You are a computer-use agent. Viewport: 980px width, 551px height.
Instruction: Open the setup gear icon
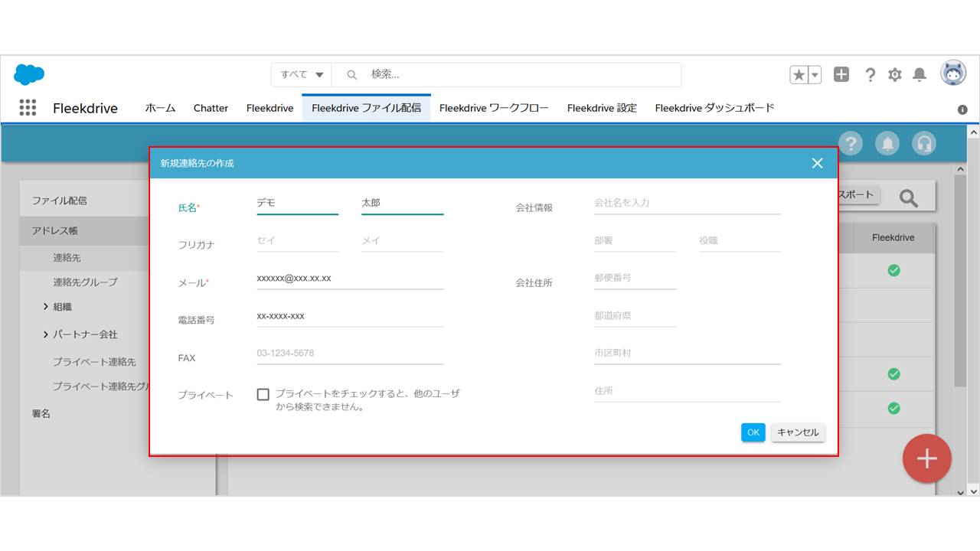click(x=895, y=74)
